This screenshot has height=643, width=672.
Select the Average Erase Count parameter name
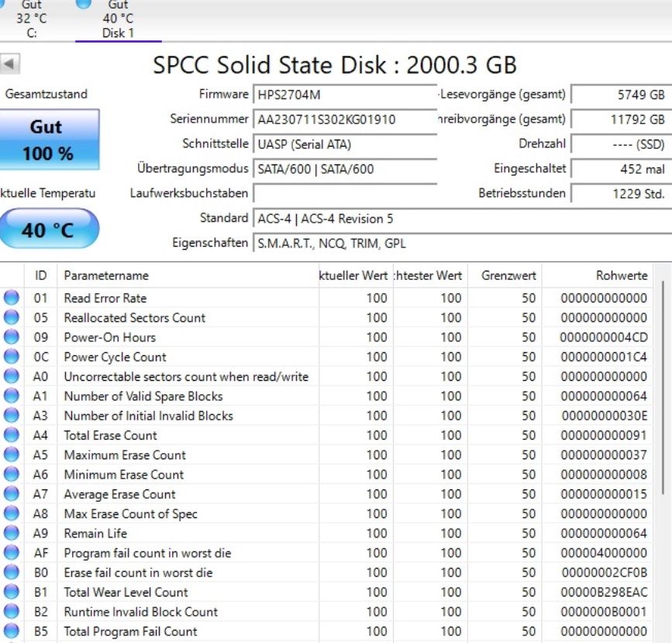pyautogui.click(x=119, y=494)
